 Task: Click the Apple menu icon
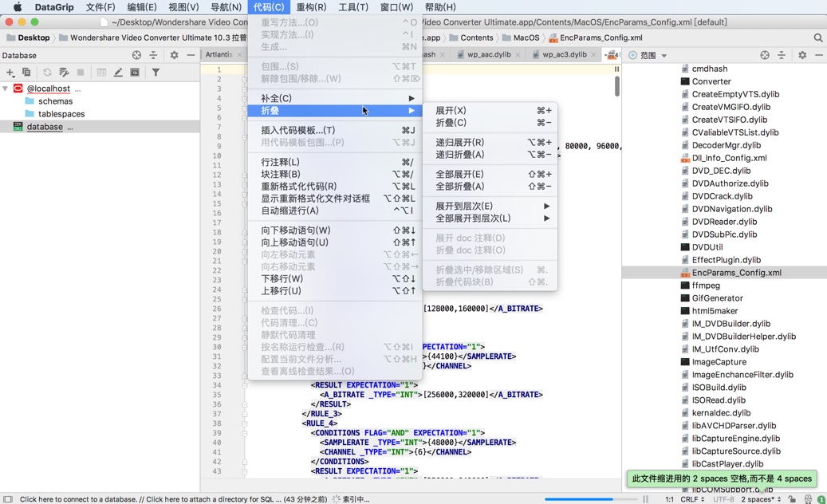coord(18,7)
